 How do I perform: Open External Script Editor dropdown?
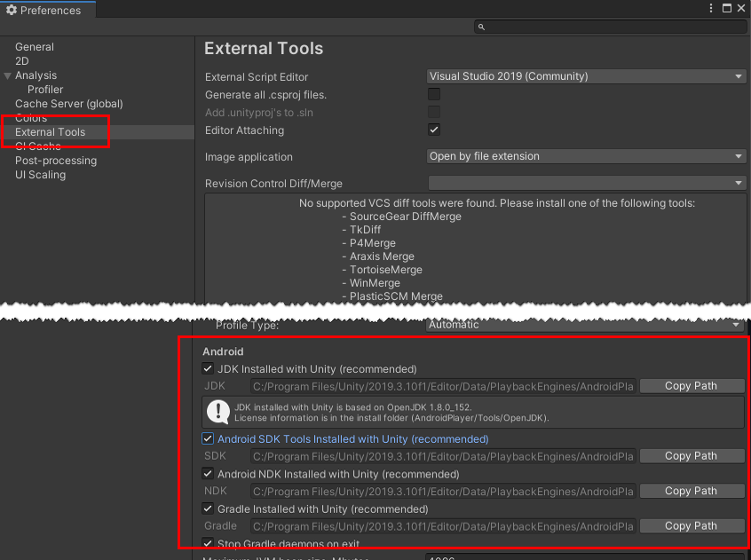click(586, 76)
